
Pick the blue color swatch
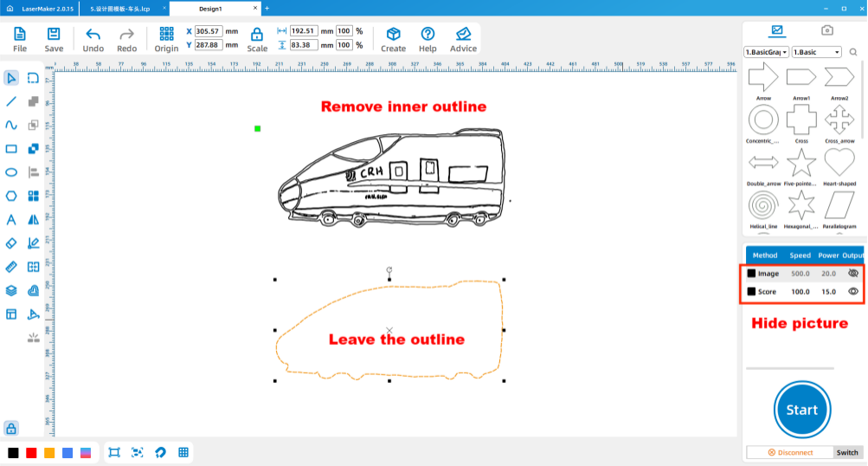pos(68,453)
